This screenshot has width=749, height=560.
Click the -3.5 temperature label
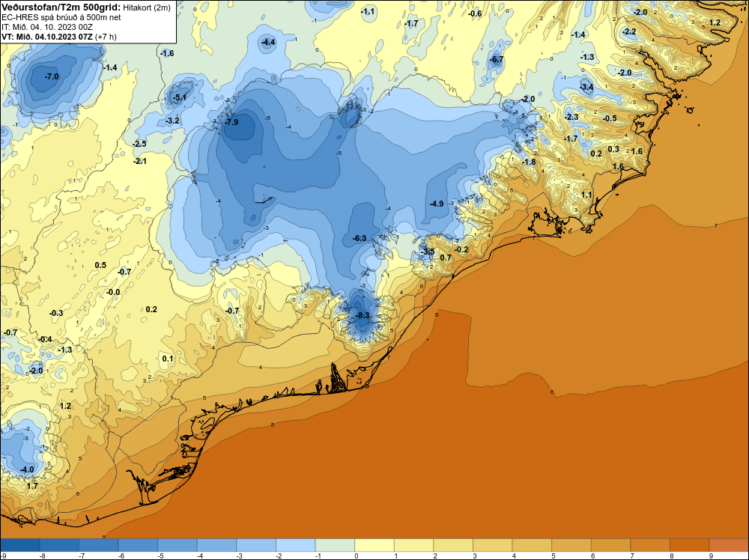tap(428, 252)
